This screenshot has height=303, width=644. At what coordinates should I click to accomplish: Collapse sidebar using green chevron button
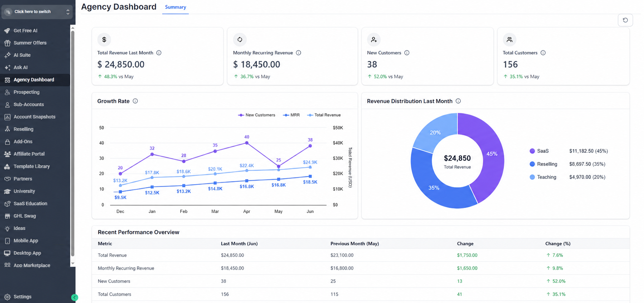click(x=74, y=297)
